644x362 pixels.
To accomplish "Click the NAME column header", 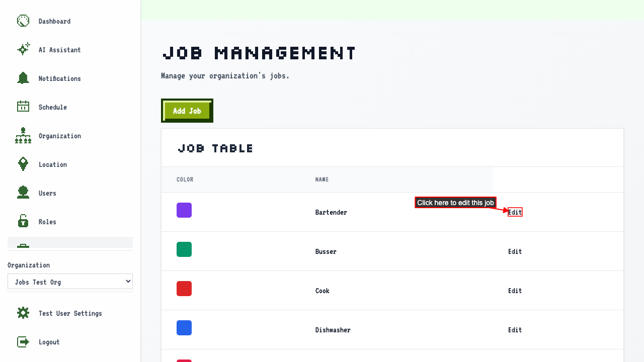I will [322, 179].
